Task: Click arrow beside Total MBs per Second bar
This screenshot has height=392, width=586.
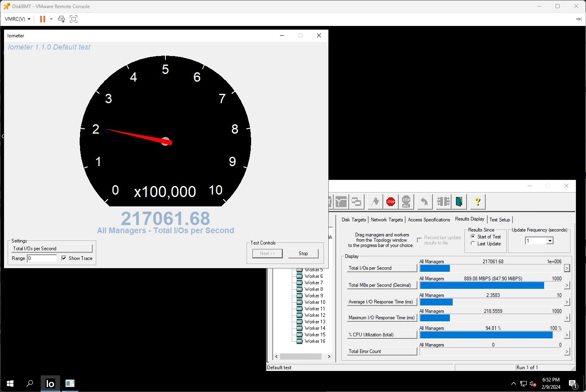Action: coord(567,285)
